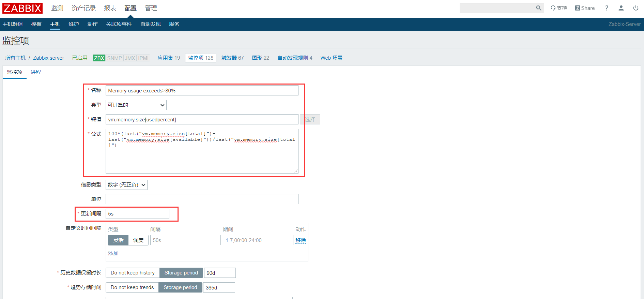Go to the 动作 submenu
The height and width of the screenshot is (299, 644).
pyautogui.click(x=92, y=24)
